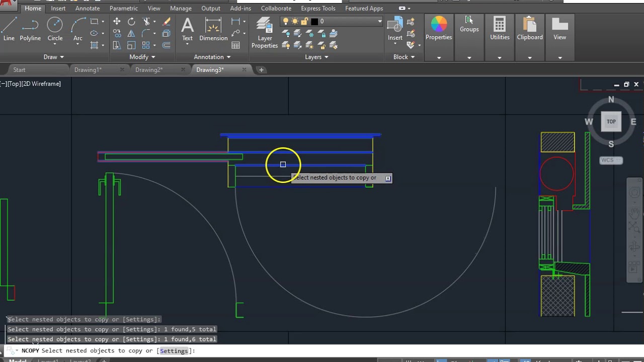Click the TOP face of ViewCube
This screenshot has width=644, height=362.
[611, 121]
